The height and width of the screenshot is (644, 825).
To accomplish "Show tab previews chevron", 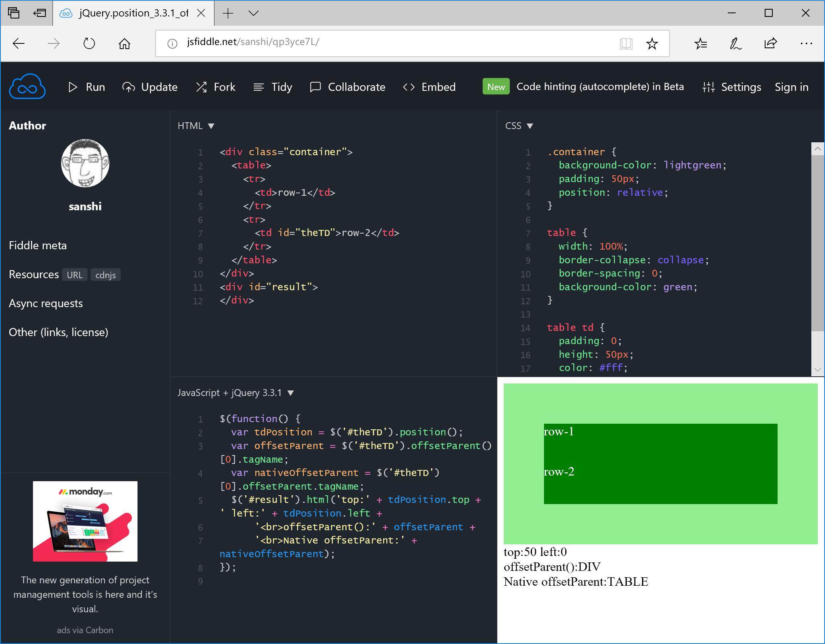I will coord(254,13).
